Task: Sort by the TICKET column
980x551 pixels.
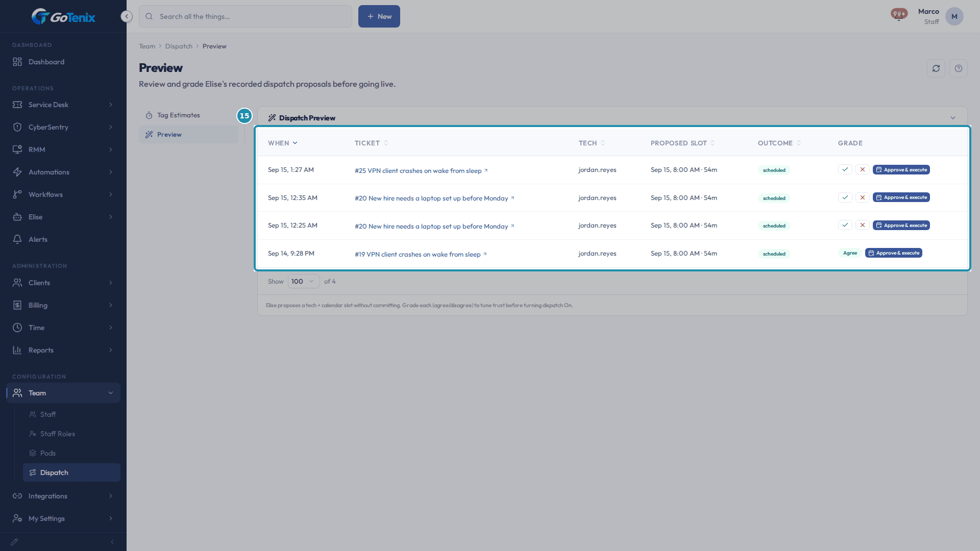Action: (371, 143)
